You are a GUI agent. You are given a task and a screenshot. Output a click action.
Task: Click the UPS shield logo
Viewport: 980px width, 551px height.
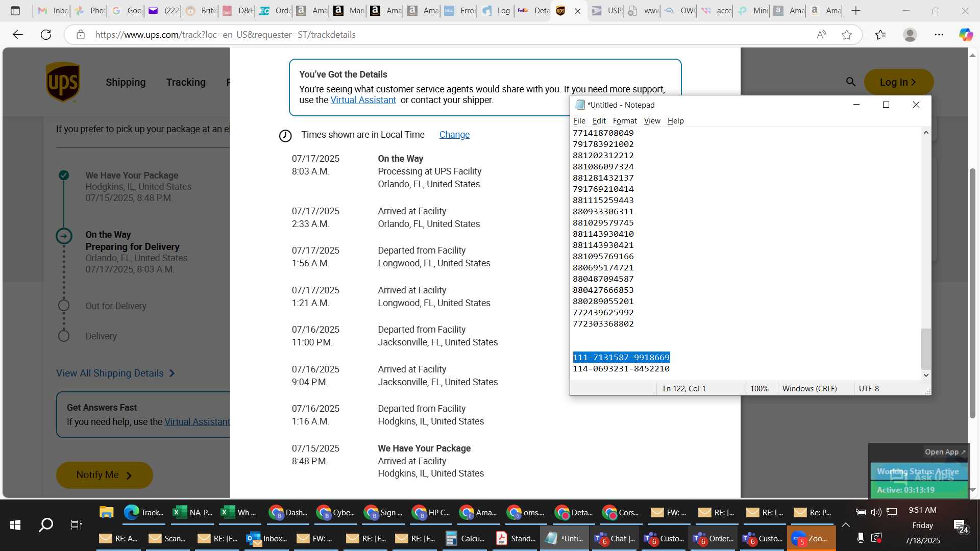(63, 82)
